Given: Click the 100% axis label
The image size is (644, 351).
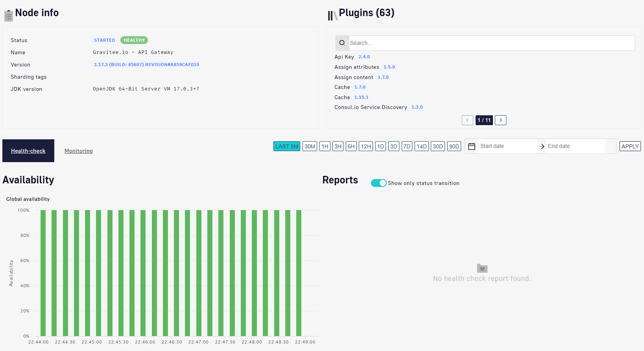Looking at the screenshot, I should pyautogui.click(x=24, y=210).
